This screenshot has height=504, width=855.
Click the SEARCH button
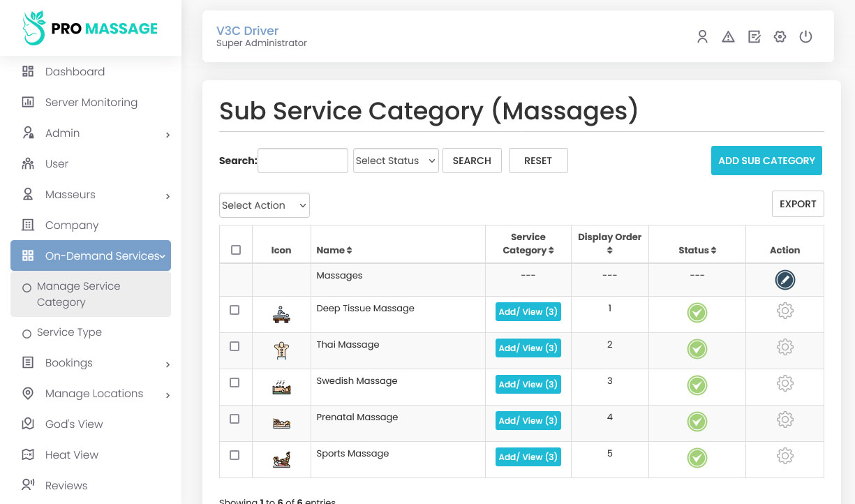(x=472, y=161)
